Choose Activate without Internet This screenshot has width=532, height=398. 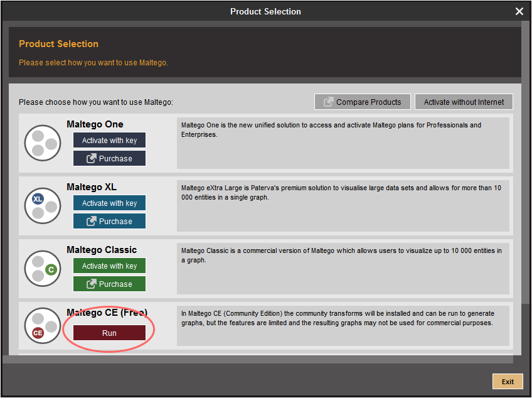(x=464, y=102)
